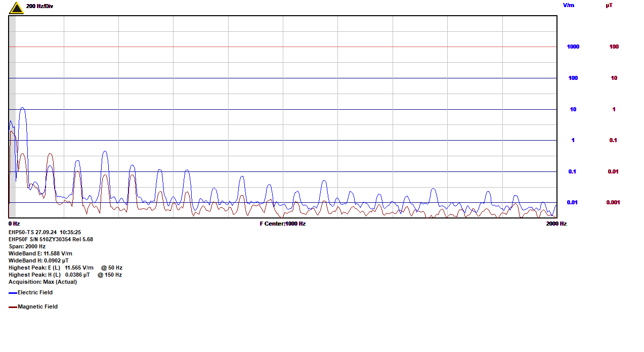This screenshot has width=644, height=352.
Task: Click the blue "0.1" V/m axis value
Action: pyautogui.click(x=572, y=171)
